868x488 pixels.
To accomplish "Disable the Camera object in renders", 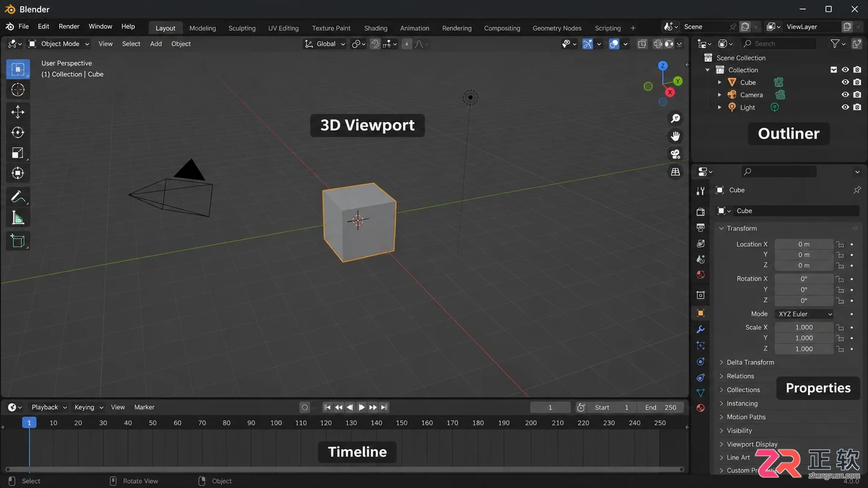I will coord(857,95).
